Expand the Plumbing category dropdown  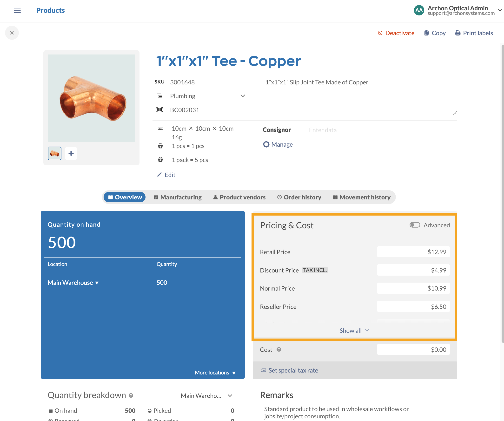[242, 96]
